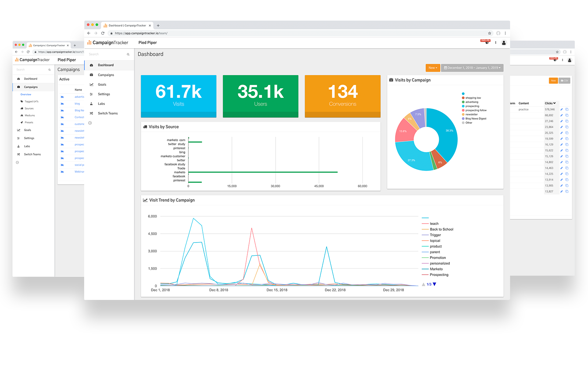Viewport: 588px width, 368px height.
Task: Collapse the sidebar with the left-arrow circle icon
Action: [x=90, y=123]
